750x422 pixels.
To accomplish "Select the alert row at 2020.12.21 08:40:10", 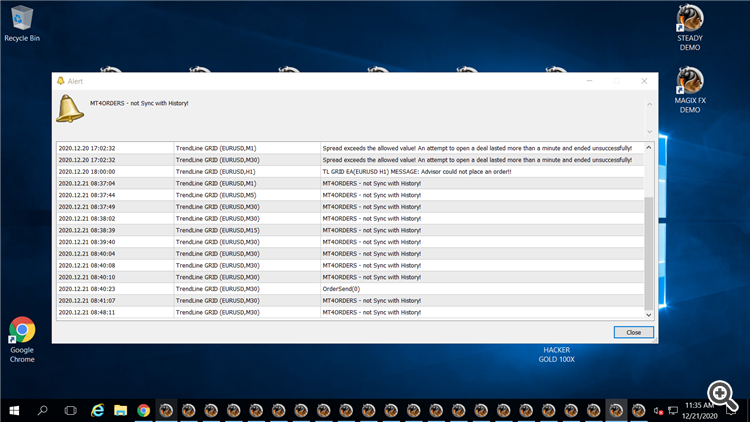I will click(350, 277).
